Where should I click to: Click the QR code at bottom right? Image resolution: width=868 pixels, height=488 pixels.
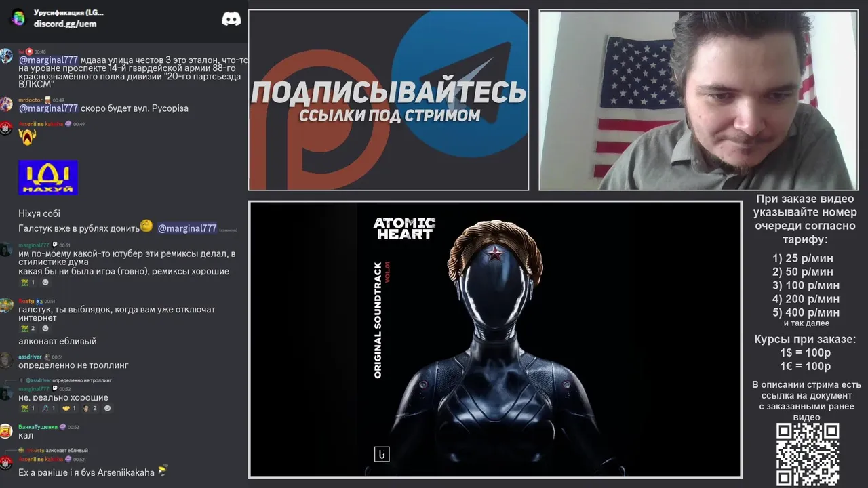807,454
